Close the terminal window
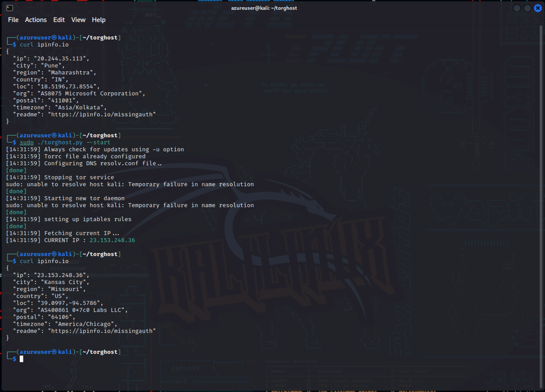 coord(537,8)
